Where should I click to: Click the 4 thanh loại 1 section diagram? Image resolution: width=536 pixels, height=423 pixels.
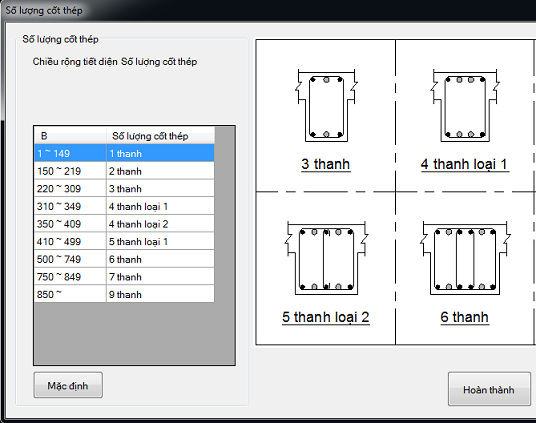pos(465,106)
